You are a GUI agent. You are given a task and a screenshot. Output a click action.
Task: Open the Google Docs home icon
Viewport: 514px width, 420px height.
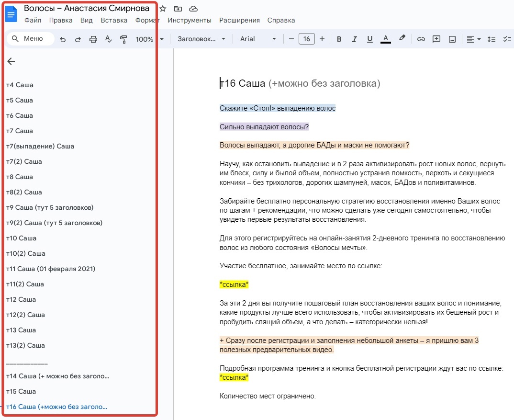point(11,14)
